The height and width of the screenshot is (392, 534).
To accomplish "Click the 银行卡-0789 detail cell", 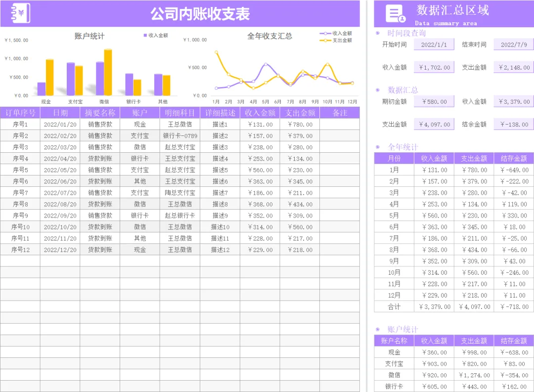I will tap(180, 136).
